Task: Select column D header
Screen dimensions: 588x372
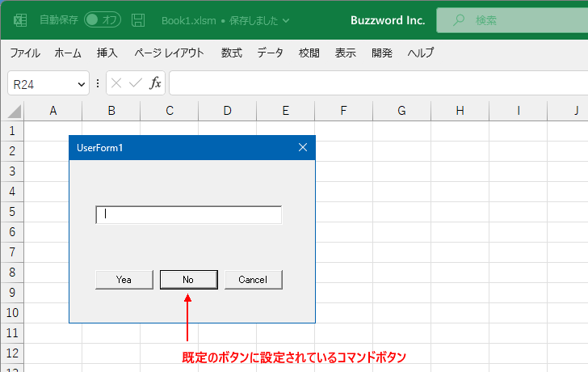Action: pyautogui.click(x=228, y=111)
